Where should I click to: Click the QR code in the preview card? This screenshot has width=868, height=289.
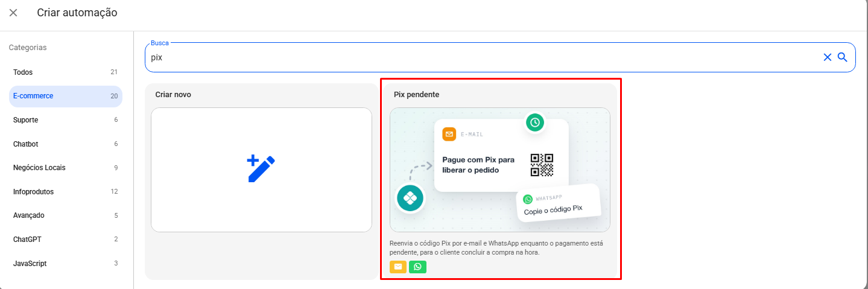tap(542, 165)
